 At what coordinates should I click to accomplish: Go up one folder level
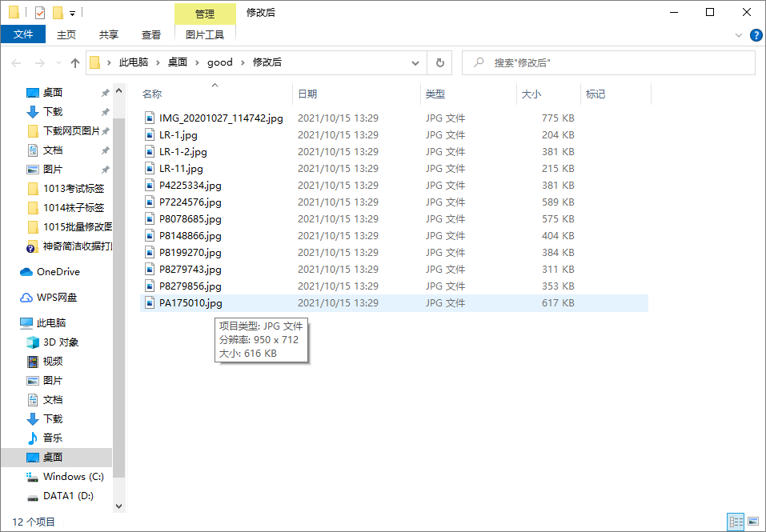coord(74,63)
